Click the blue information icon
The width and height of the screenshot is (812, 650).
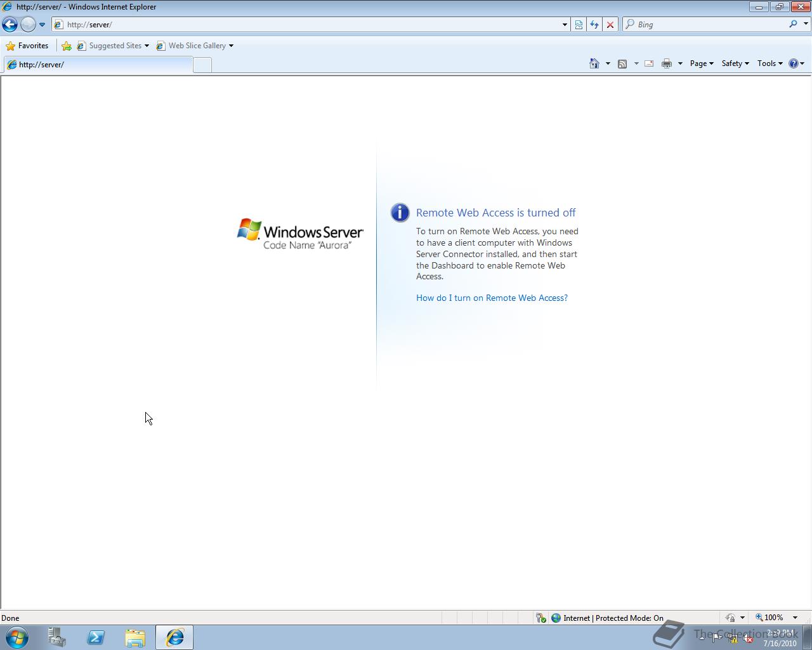coord(400,213)
